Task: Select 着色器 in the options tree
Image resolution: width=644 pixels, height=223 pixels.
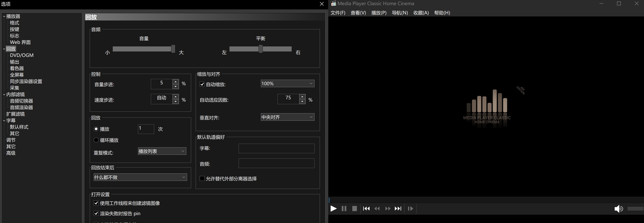Action: (x=17, y=68)
